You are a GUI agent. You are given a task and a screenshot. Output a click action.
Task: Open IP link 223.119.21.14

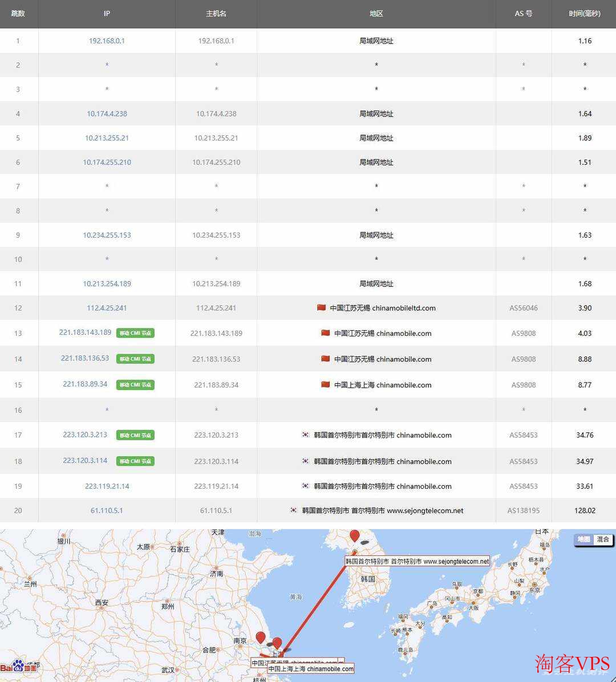[x=107, y=486]
